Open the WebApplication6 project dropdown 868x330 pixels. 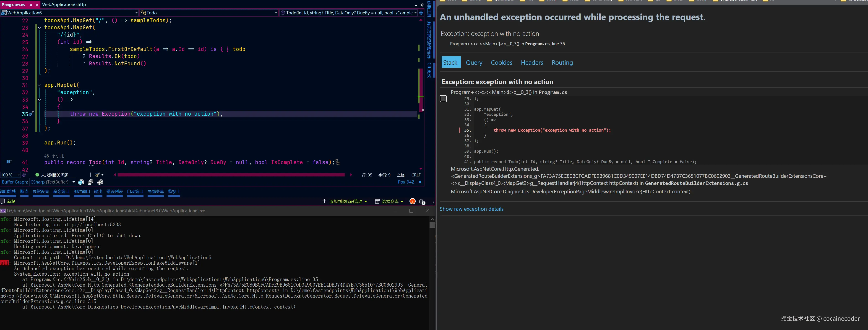(136, 13)
